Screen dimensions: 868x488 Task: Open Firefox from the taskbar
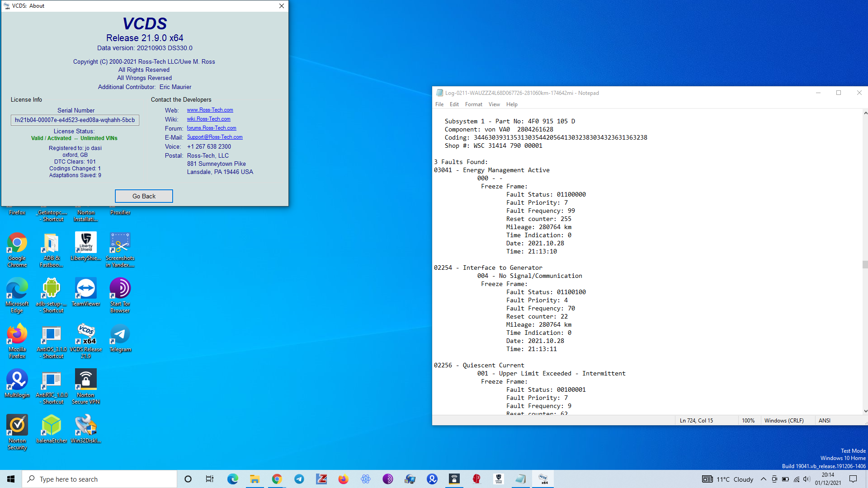[x=344, y=479]
